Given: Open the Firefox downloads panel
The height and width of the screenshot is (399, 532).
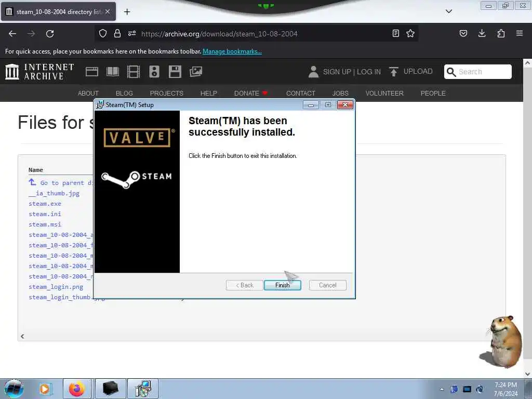Looking at the screenshot, I should [x=482, y=33].
